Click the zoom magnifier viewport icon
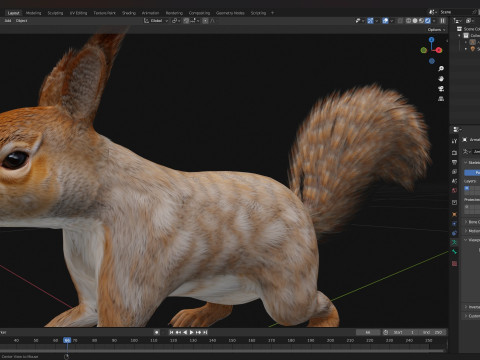Image resolution: width=480 pixels, height=360 pixels. (441, 69)
